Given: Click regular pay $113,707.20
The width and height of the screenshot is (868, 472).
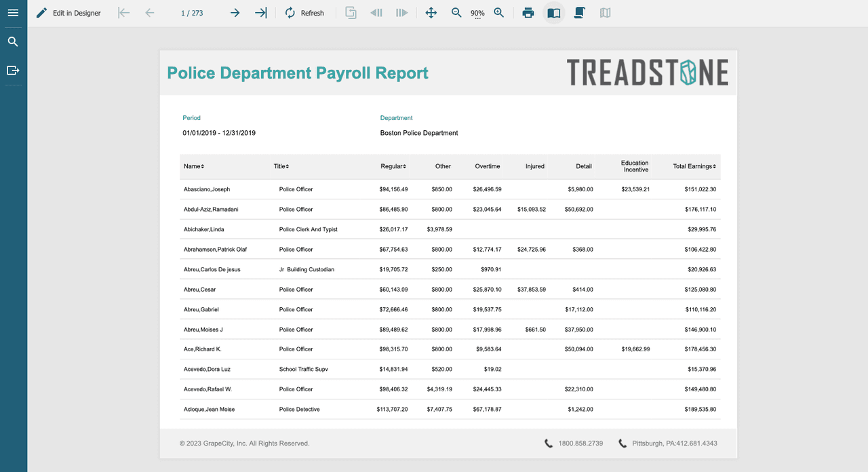Looking at the screenshot, I should 393,410.
